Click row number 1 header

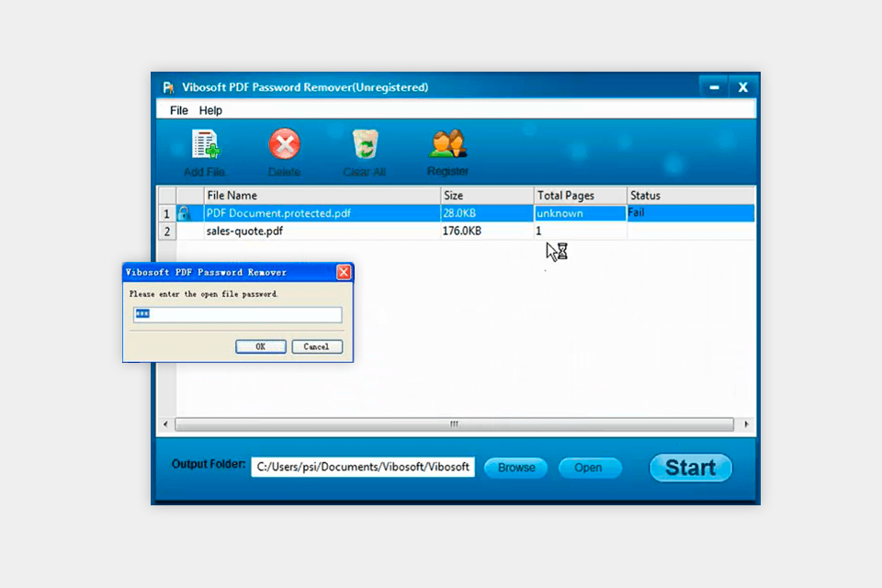pos(167,214)
